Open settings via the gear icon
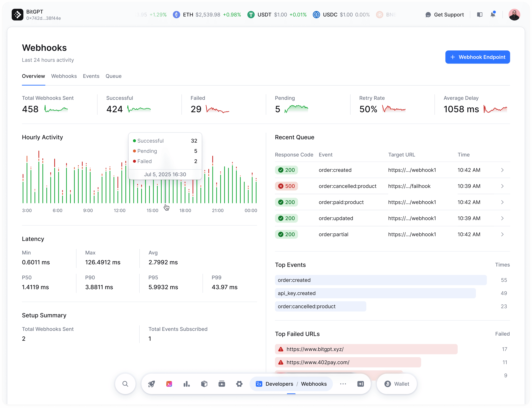 [239, 384]
